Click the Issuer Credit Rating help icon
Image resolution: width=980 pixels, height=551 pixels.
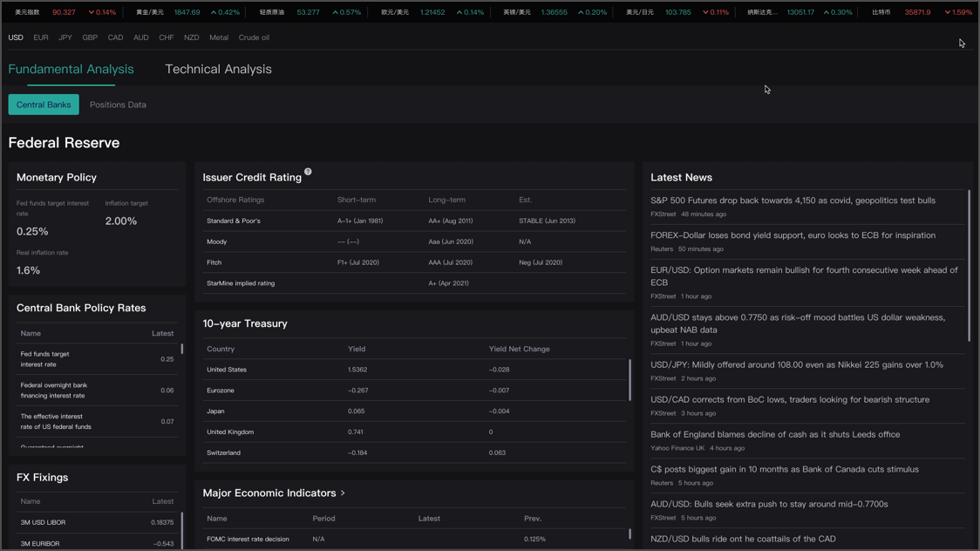pyautogui.click(x=308, y=172)
